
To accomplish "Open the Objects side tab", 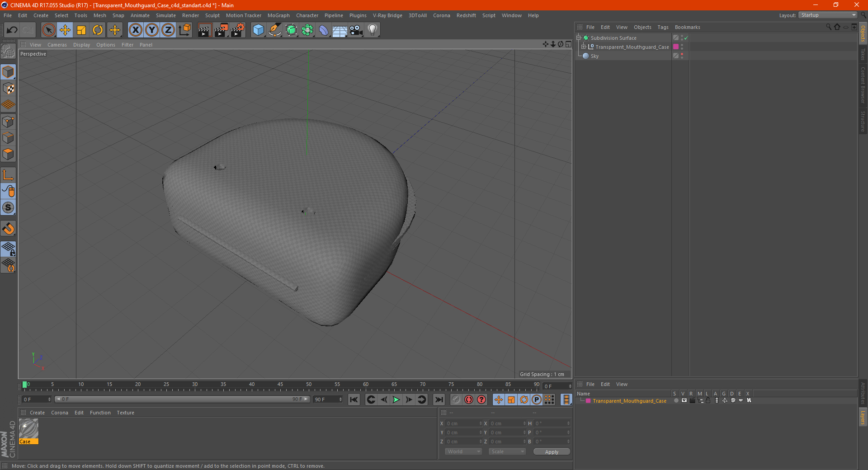I will 863,33.
